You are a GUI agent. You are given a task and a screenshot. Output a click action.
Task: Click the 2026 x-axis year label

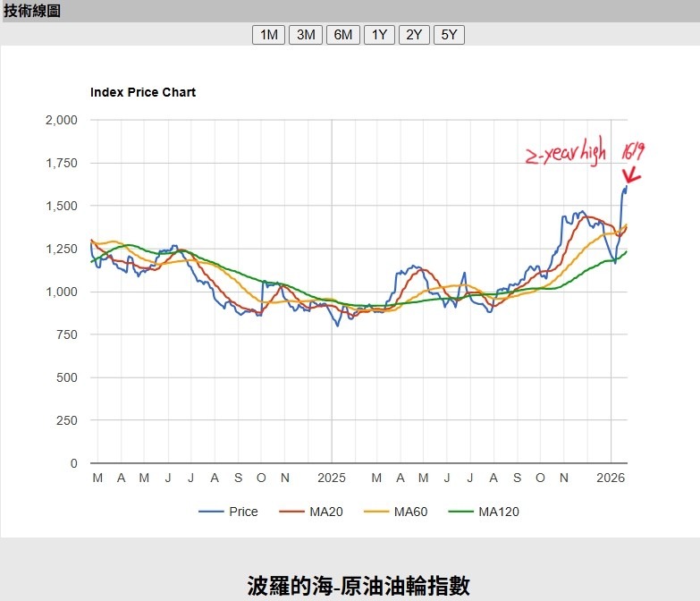[611, 478]
